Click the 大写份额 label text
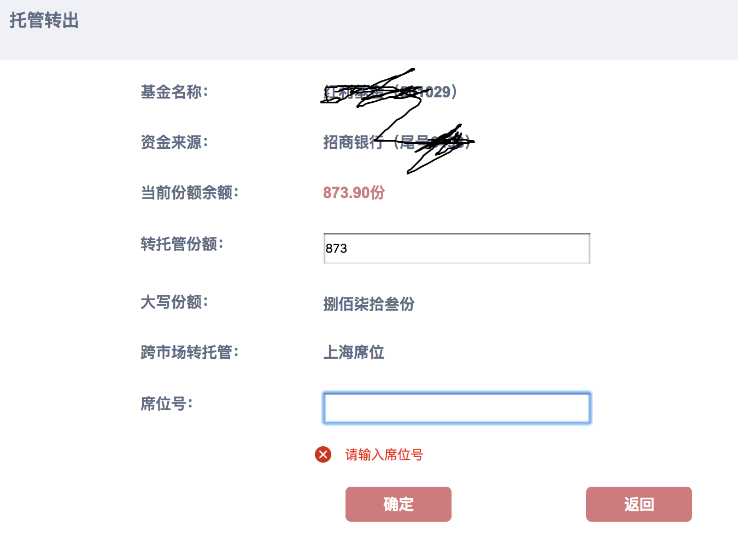 [x=174, y=302]
